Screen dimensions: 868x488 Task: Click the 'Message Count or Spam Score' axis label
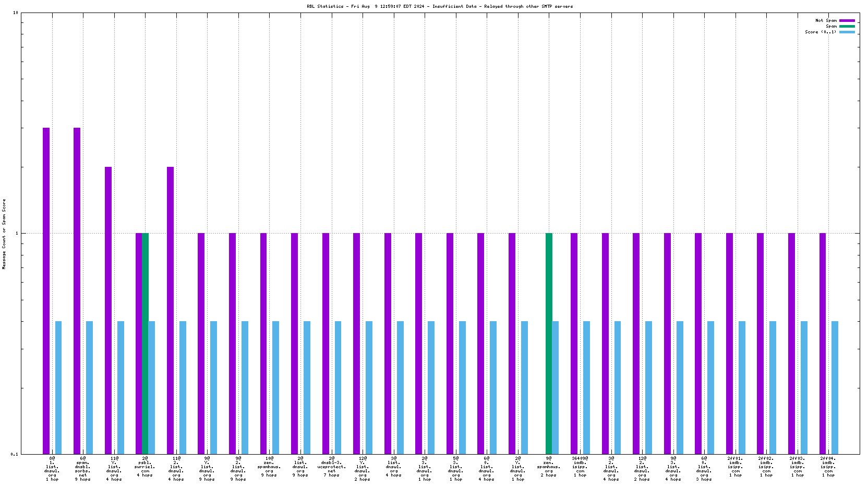(x=4, y=234)
